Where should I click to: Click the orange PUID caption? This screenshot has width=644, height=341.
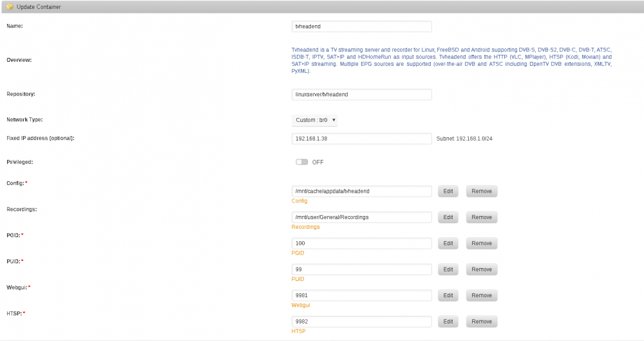[x=298, y=279]
